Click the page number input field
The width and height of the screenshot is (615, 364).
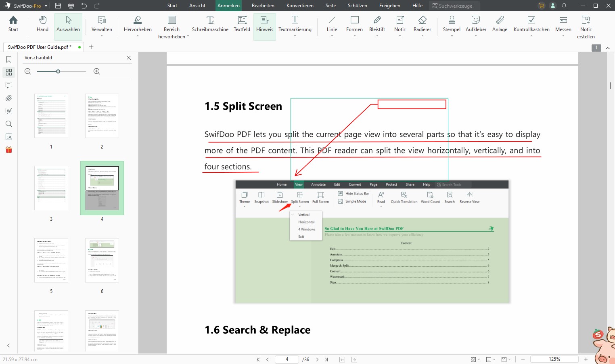[287, 359]
